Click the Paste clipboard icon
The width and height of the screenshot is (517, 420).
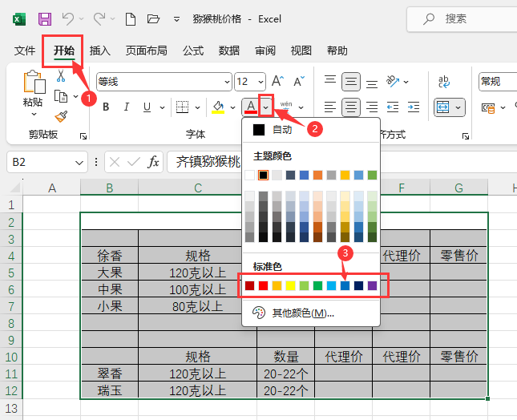(34, 82)
